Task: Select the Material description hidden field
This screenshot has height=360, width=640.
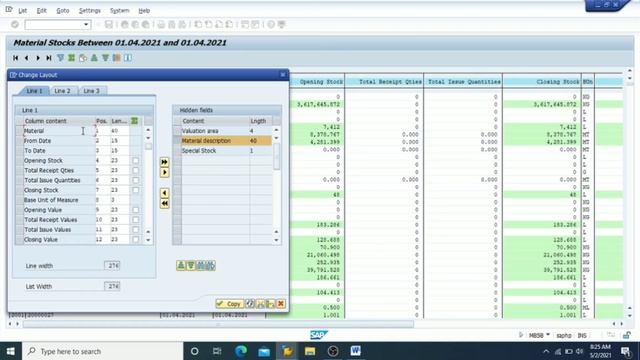Action: pos(227,141)
